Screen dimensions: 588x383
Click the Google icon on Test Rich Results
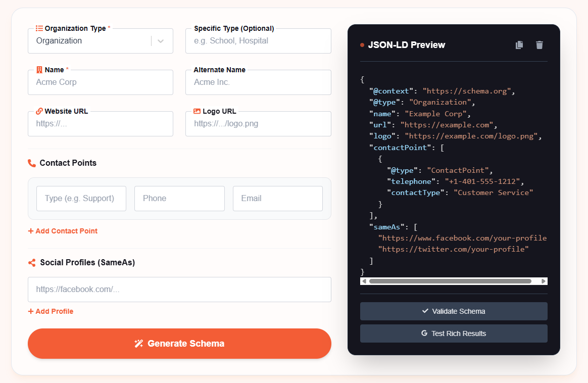coord(425,333)
